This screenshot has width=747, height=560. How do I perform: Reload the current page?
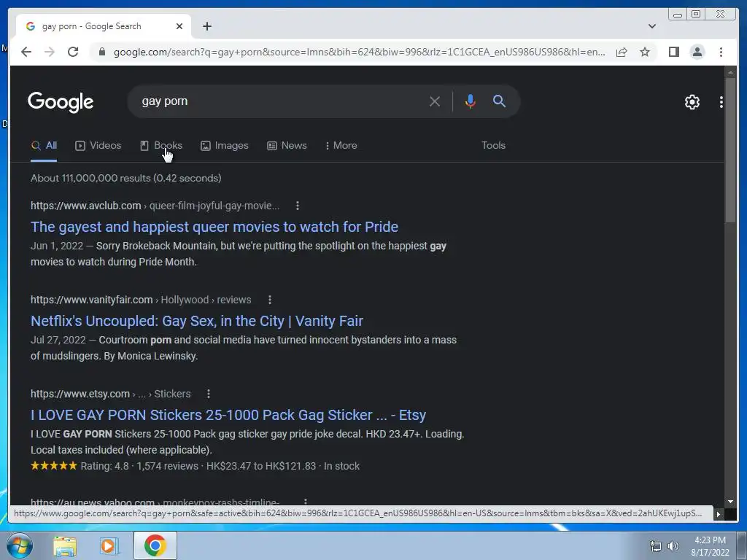[x=73, y=52]
